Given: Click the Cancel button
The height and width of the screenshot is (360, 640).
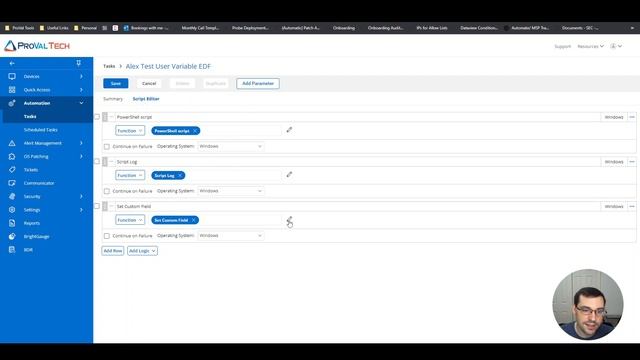Looking at the screenshot, I should click(x=149, y=83).
